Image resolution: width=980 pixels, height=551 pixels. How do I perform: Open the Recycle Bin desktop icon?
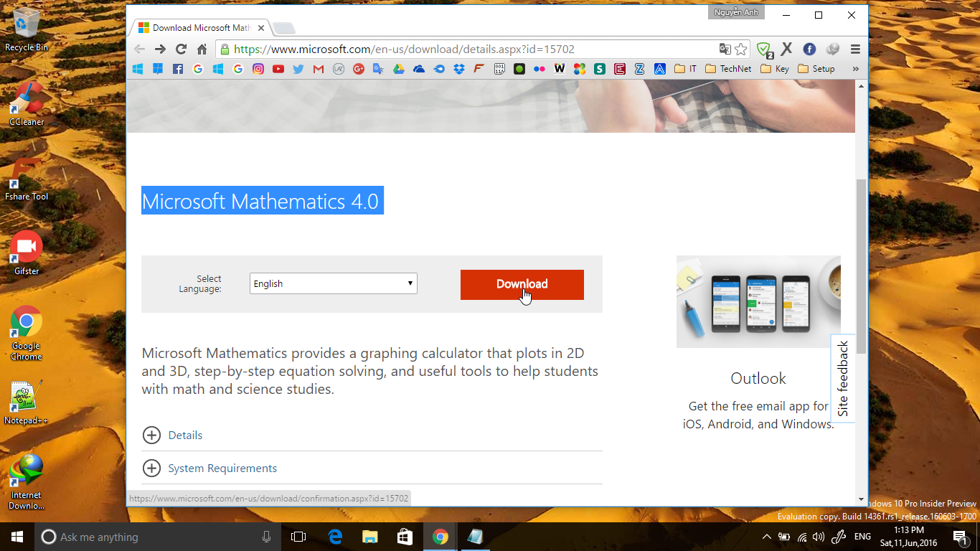pos(27,29)
